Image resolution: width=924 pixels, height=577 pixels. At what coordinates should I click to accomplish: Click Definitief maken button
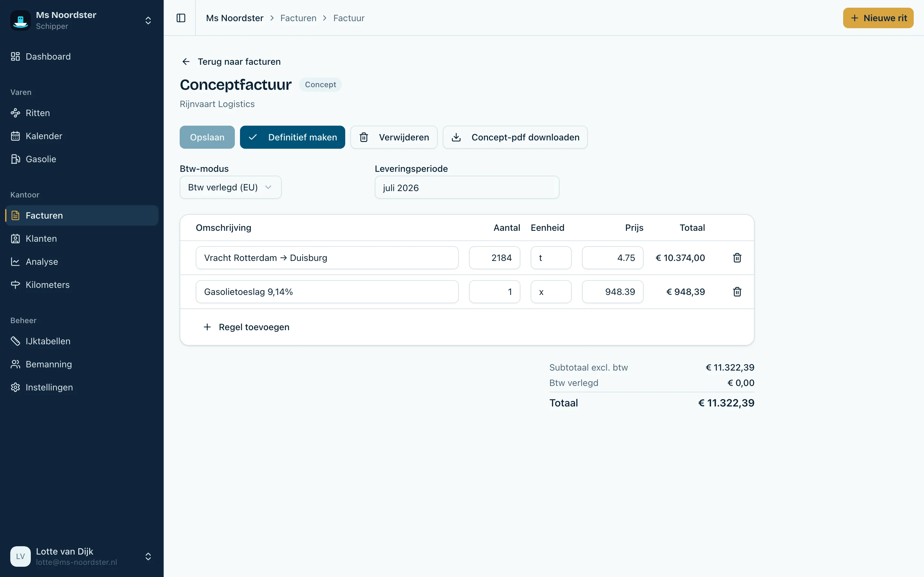293,137
